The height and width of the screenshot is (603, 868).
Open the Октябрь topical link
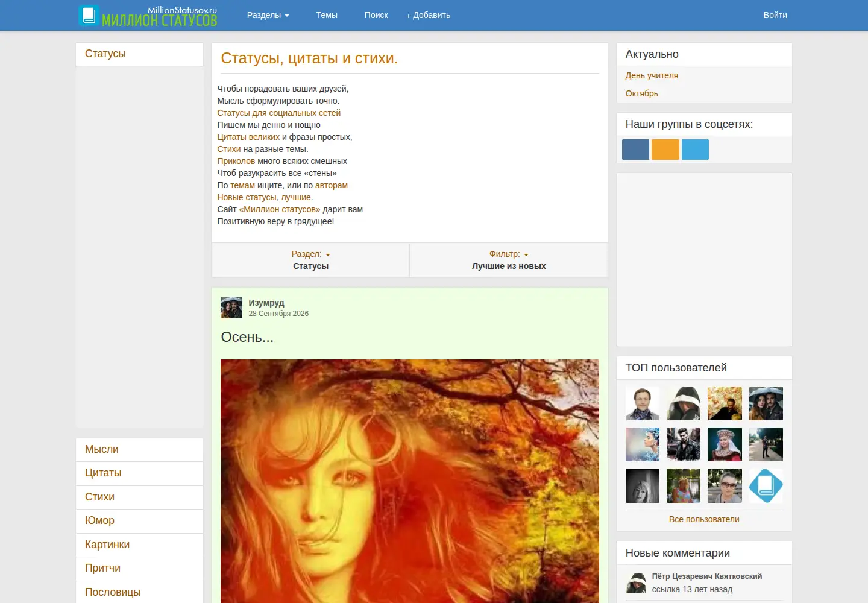[x=641, y=93]
